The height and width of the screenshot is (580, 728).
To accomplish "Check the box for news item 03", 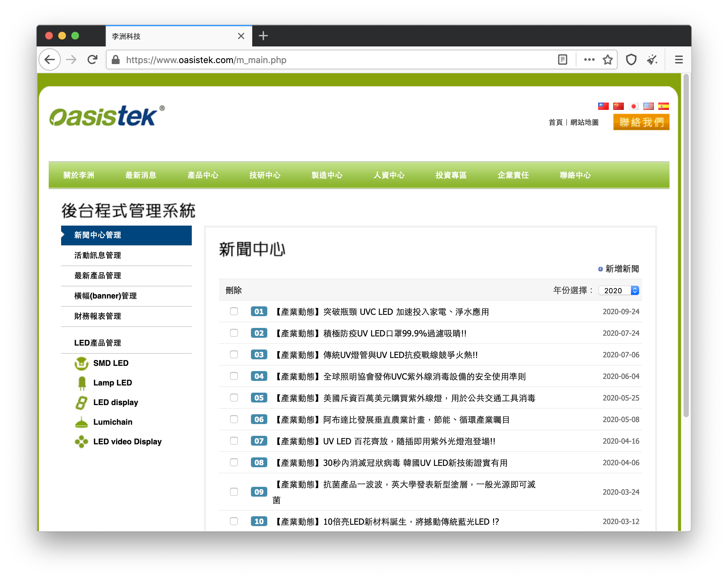I will (234, 354).
